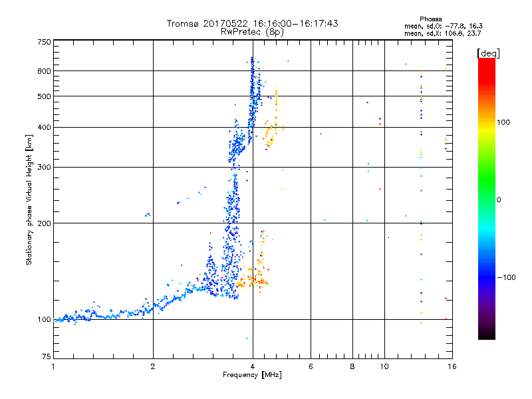Click the colorbar tick label '100'

(x=503, y=122)
